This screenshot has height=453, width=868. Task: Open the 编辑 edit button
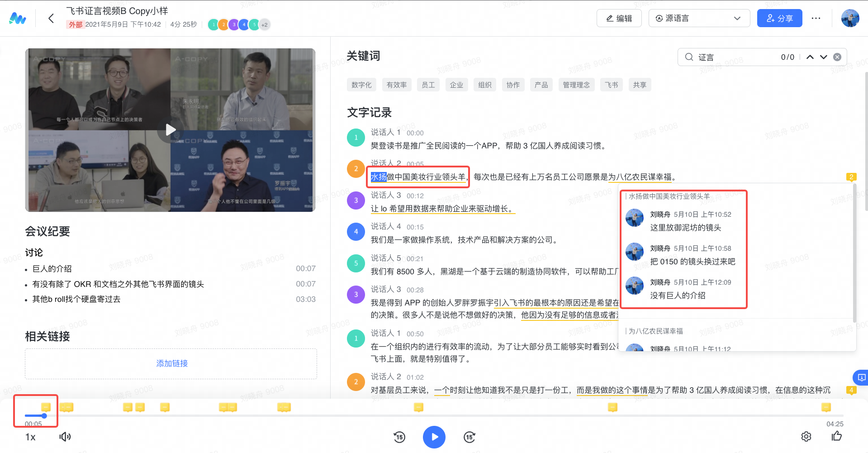[x=619, y=18]
